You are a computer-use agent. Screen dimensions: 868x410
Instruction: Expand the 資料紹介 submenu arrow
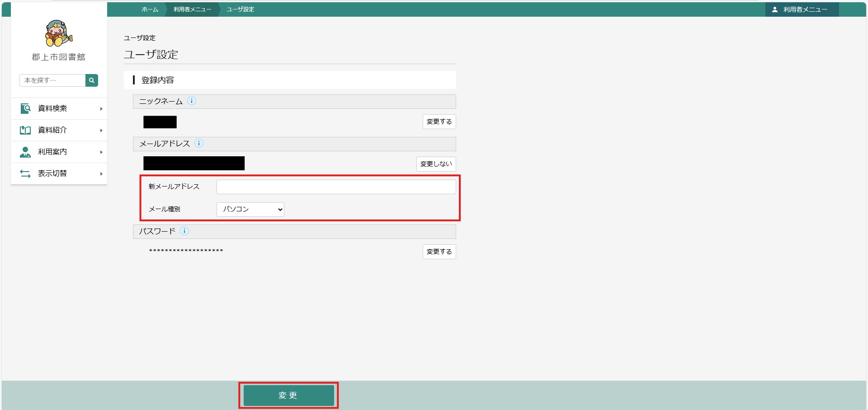(101, 130)
